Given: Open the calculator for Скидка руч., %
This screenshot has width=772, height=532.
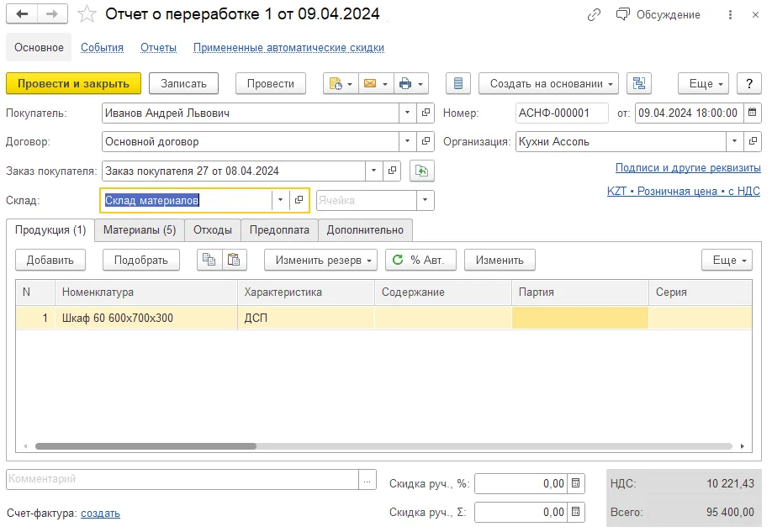Looking at the screenshot, I should (x=575, y=484).
